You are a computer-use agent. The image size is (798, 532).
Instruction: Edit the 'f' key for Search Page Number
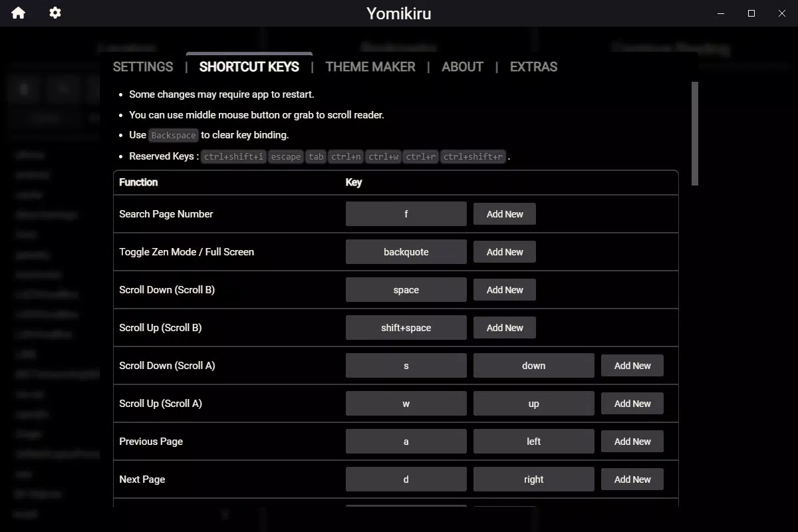(x=406, y=214)
